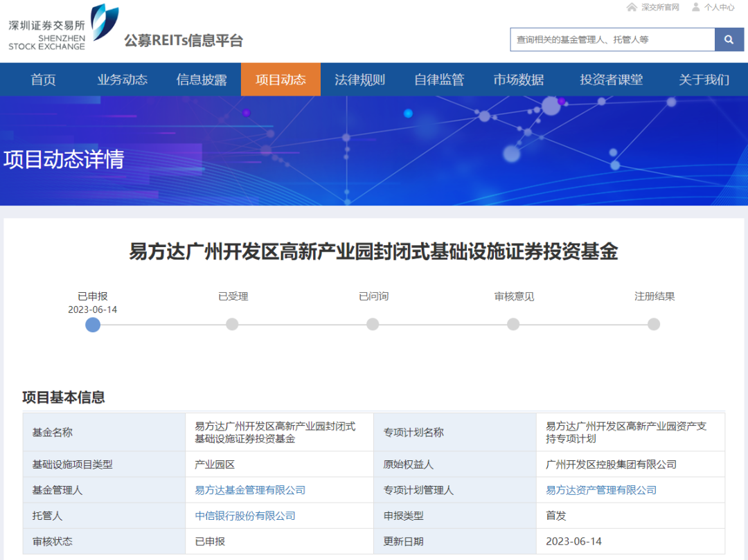This screenshot has height=560, width=748.
Task: Open the 个人中心 link
Action: click(720, 7)
